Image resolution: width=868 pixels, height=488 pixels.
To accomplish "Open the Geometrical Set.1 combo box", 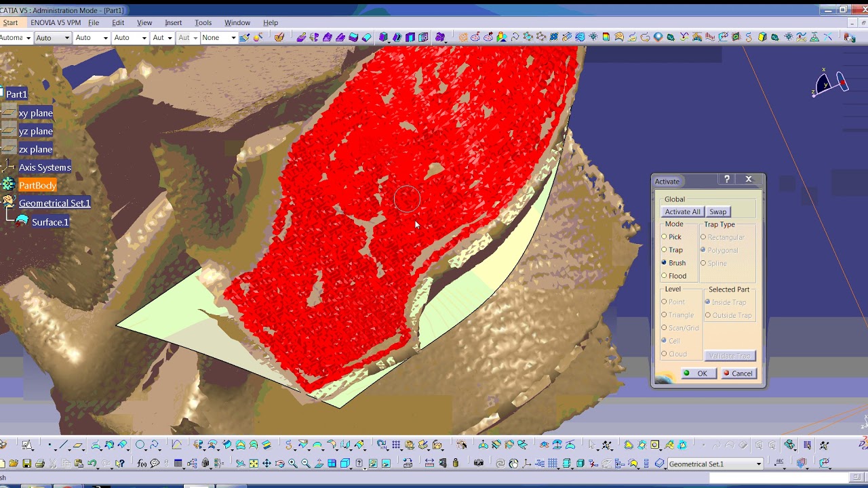I will pyautogui.click(x=715, y=464).
